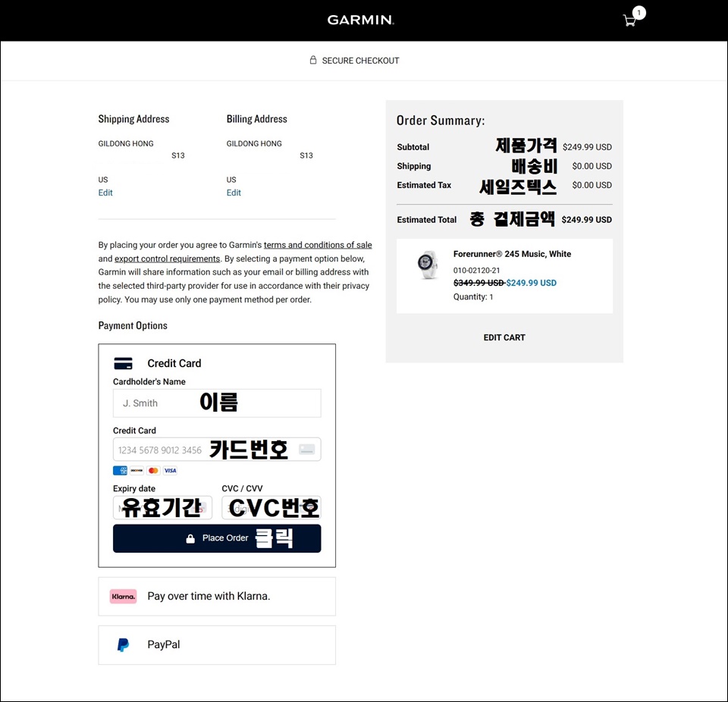
Task: Click the Order Summary heading
Action: point(441,121)
